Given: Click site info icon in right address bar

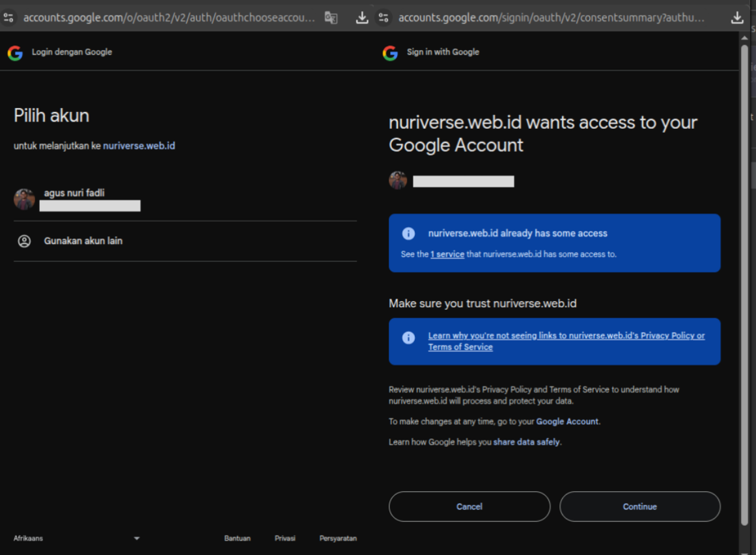Looking at the screenshot, I should tap(384, 18).
